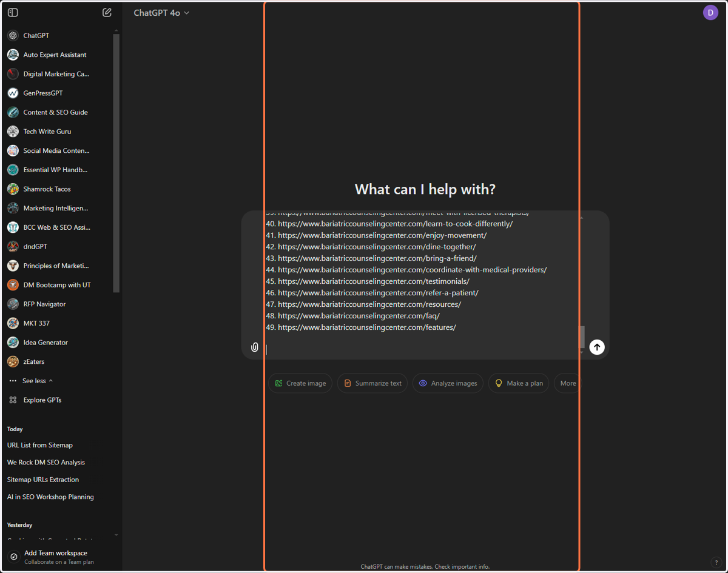Viewport: 728px width, 573px height.
Task: Start a new chat with the compose icon
Action: pyautogui.click(x=107, y=12)
